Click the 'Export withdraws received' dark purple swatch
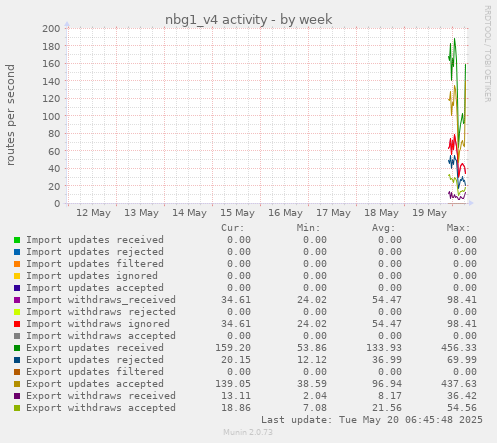Screen dimensions: 497x443 pyautogui.click(x=17, y=396)
